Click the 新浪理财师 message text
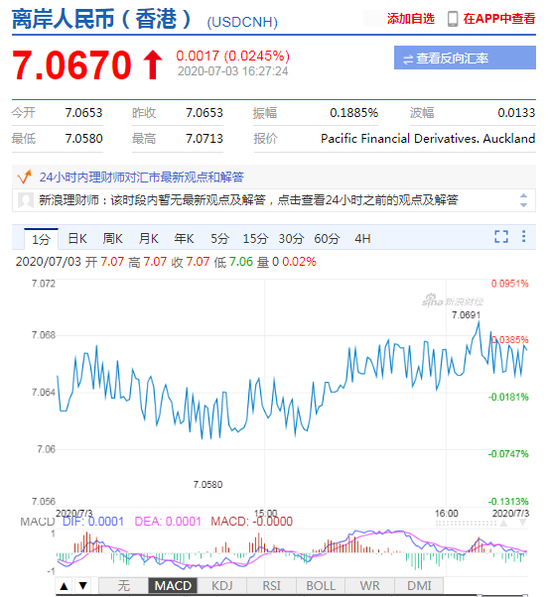The width and height of the screenshot is (550, 597). pyautogui.click(x=249, y=200)
